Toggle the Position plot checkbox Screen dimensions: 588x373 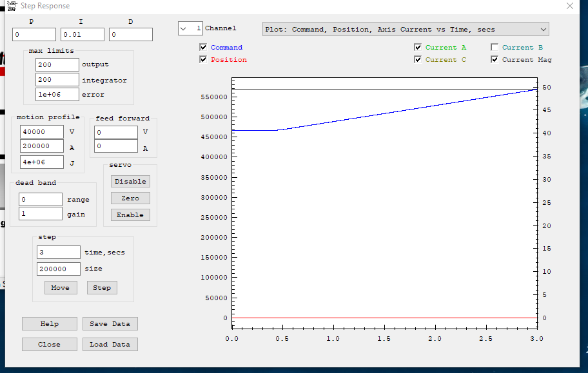pos(204,60)
